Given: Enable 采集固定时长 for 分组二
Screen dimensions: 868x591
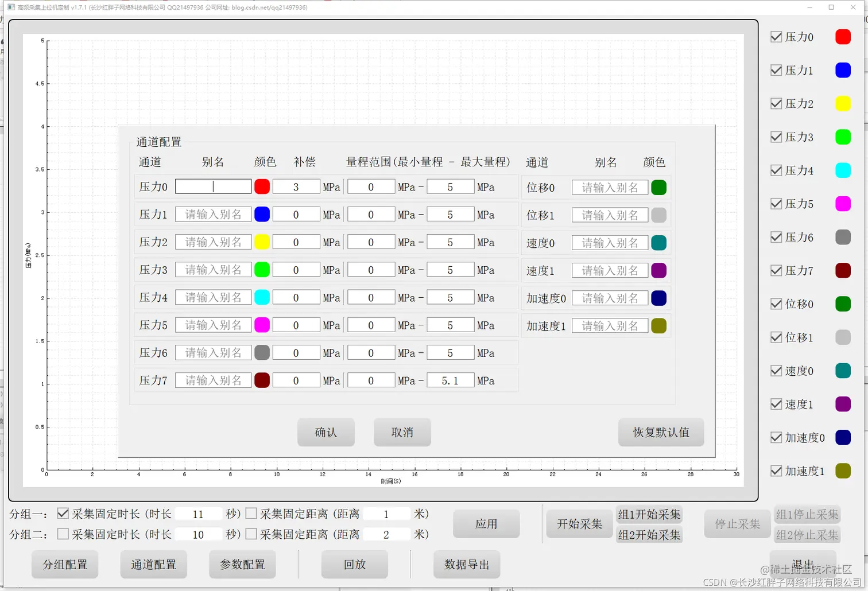Looking at the screenshot, I should click(x=63, y=534).
